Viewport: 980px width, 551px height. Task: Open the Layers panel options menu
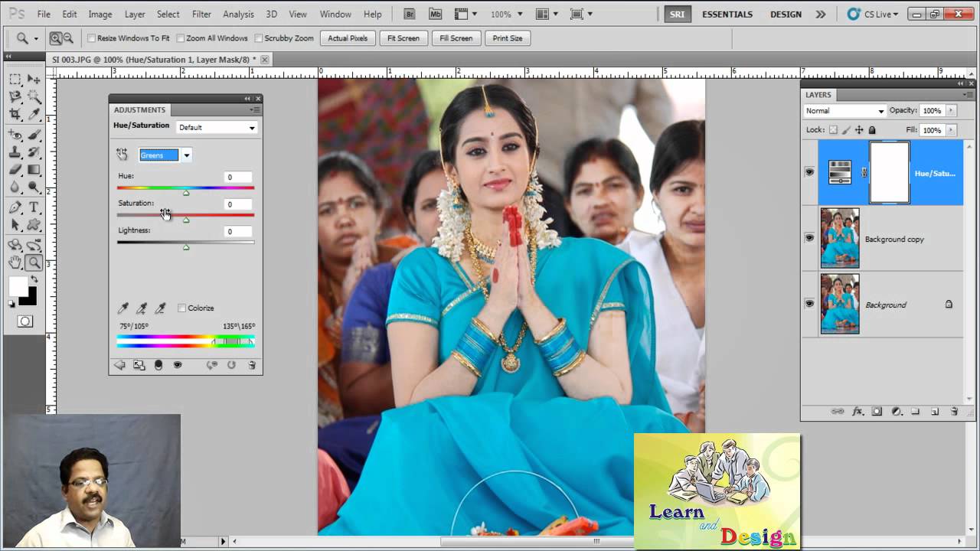coord(969,95)
